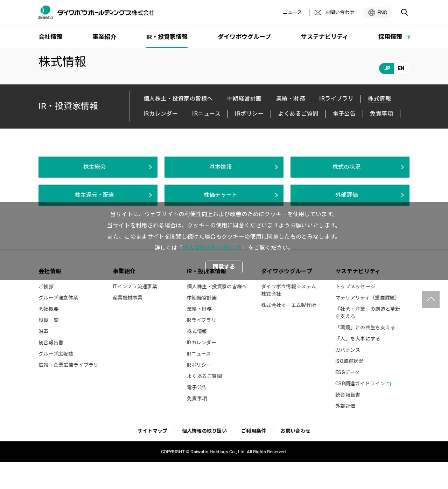
Task: Open footer link 役員一覧
Action: (48, 320)
